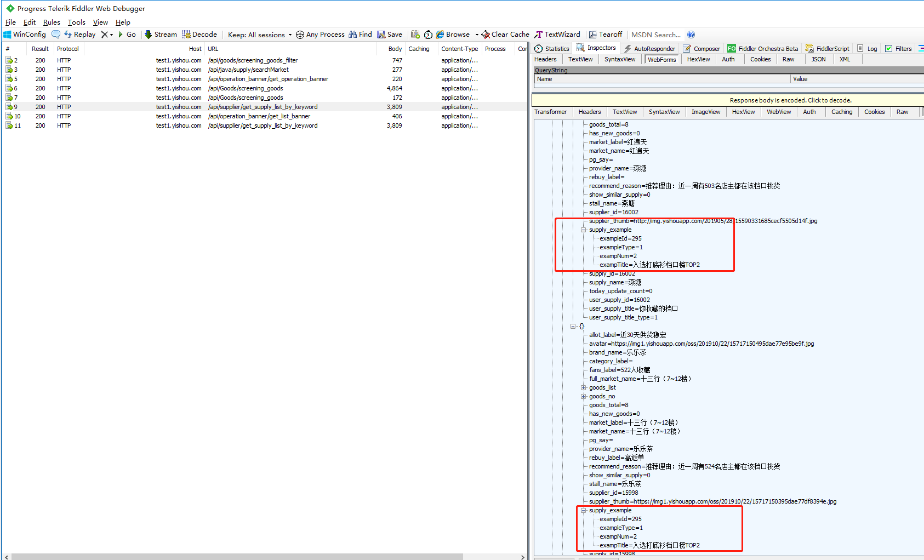Replay the selected session

80,35
